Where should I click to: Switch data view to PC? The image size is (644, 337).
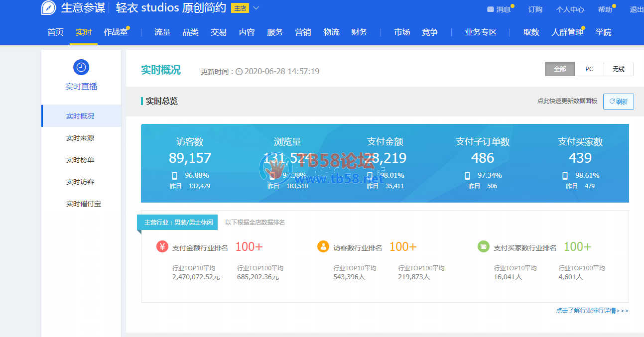pos(589,69)
